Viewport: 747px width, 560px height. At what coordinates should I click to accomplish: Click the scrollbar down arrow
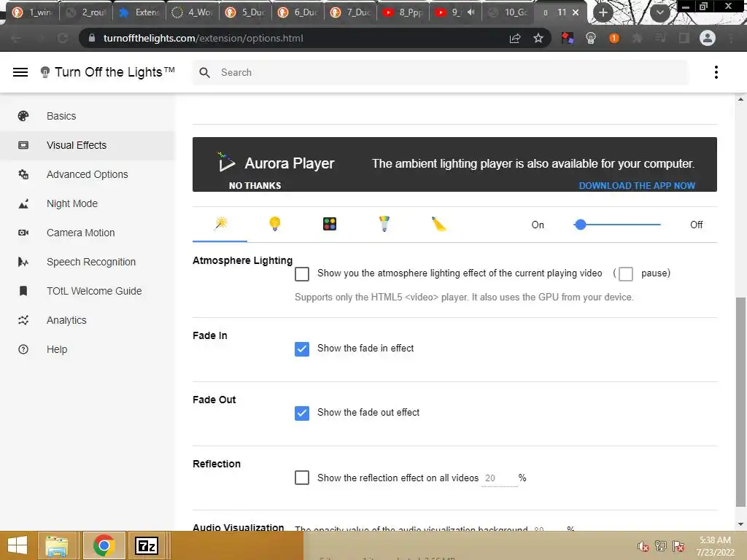click(740, 524)
